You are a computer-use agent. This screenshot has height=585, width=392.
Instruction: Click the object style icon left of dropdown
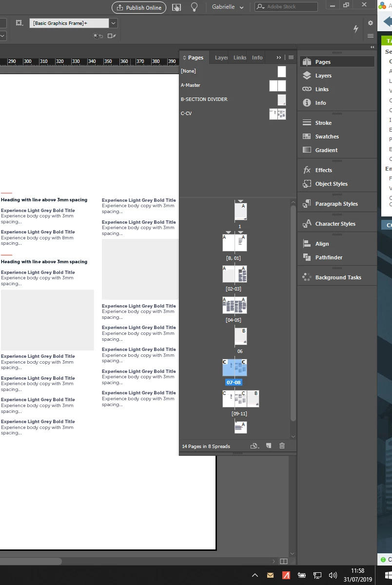click(x=20, y=23)
